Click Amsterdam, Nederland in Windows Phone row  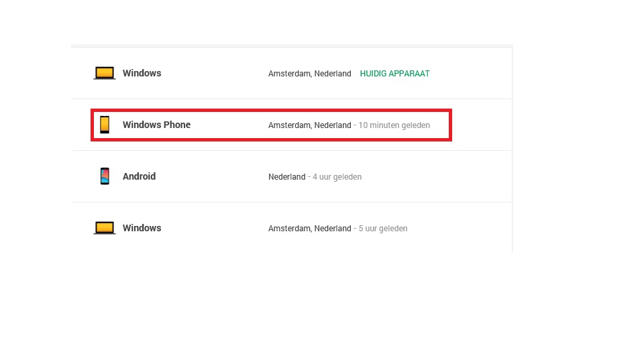(310, 125)
